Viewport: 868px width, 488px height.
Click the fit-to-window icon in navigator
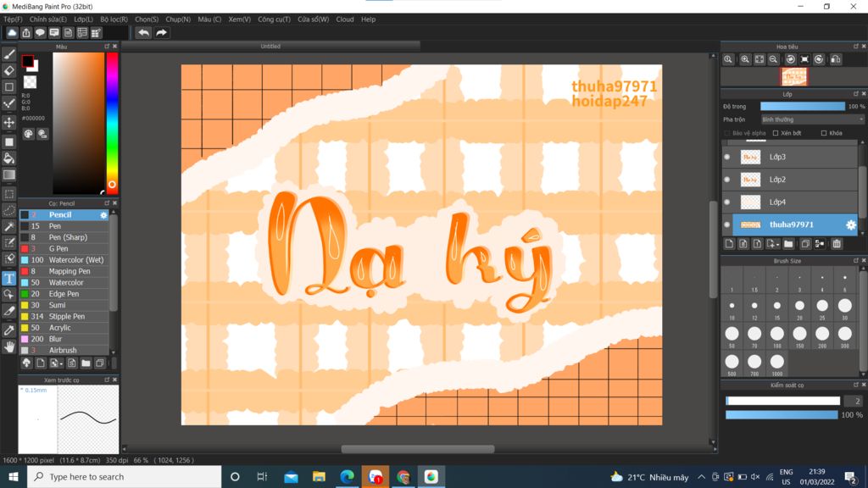click(759, 59)
